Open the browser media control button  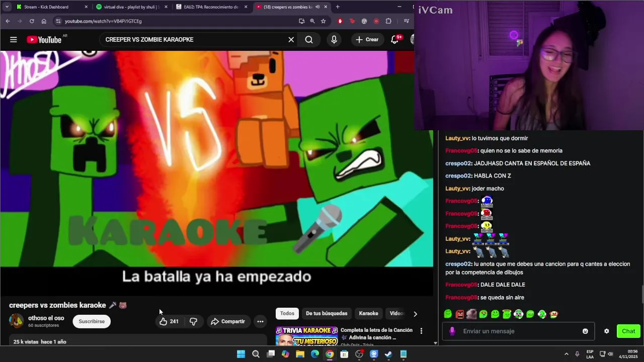(x=406, y=21)
